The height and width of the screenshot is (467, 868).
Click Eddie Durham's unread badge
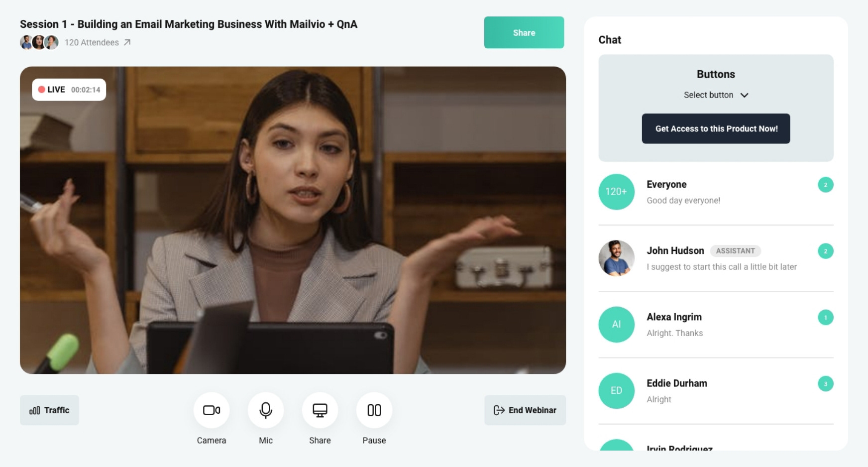click(x=825, y=383)
